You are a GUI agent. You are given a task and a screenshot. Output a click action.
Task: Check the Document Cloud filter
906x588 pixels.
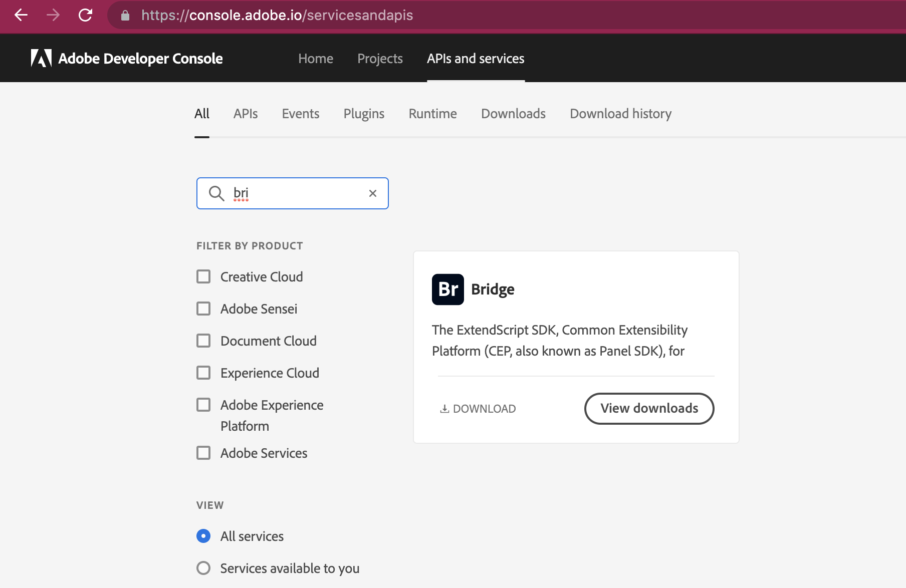(x=203, y=341)
